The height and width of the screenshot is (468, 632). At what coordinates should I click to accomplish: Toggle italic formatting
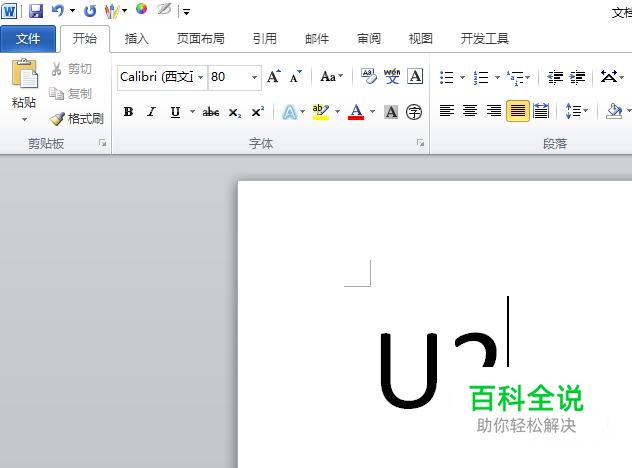click(x=152, y=112)
